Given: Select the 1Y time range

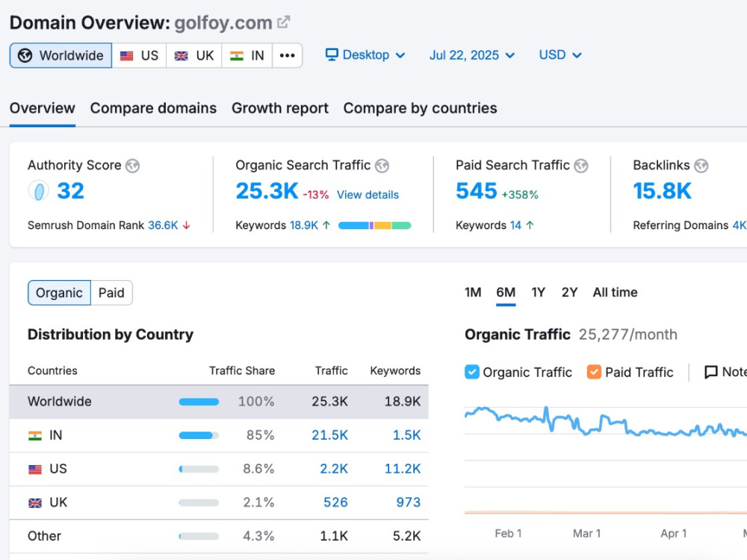Looking at the screenshot, I should tap(539, 293).
